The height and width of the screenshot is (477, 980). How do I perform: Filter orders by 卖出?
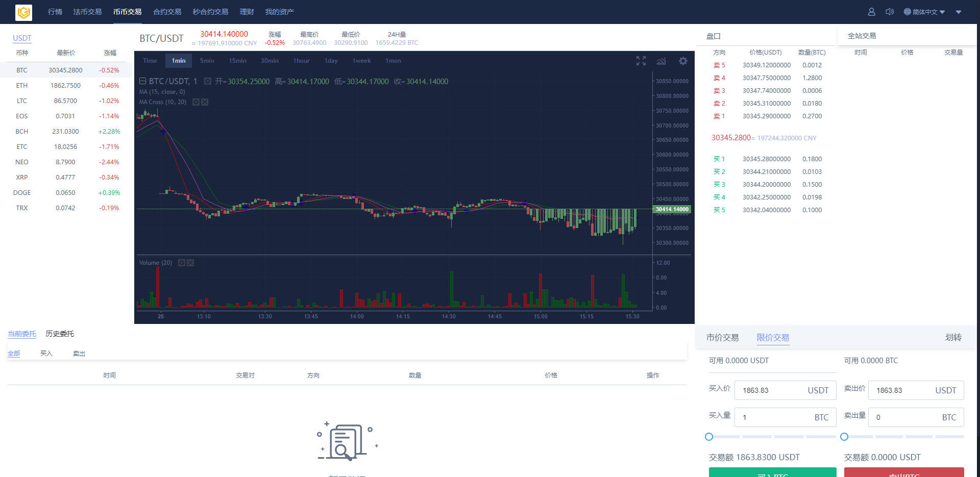click(79, 353)
